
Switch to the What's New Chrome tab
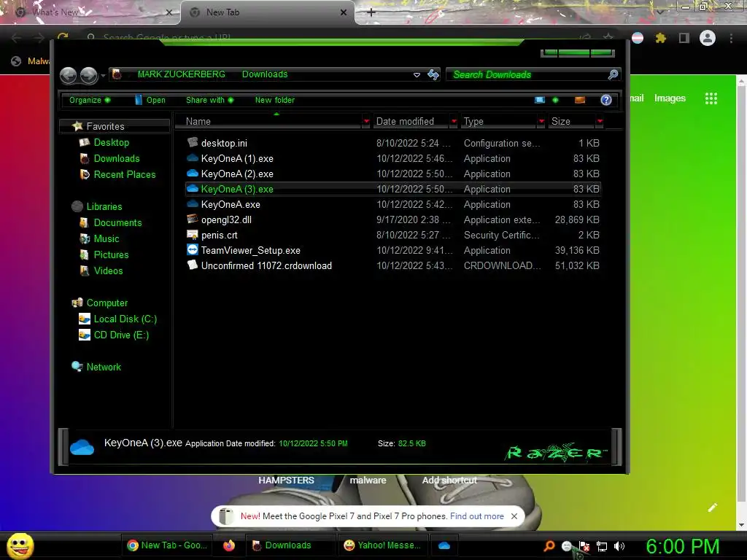[x=90, y=12]
